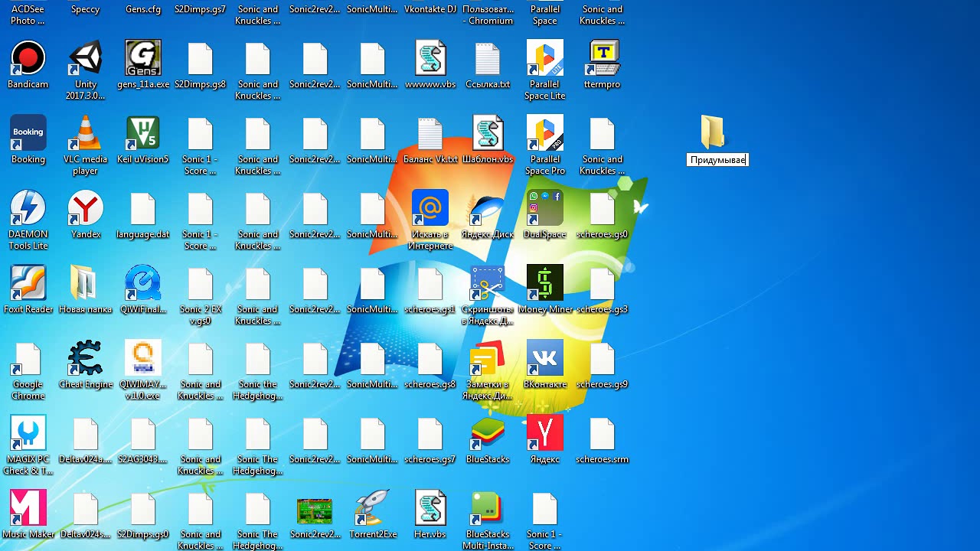Select the Deltav024s file
980x551 pixels.
pyautogui.click(x=86, y=509)
